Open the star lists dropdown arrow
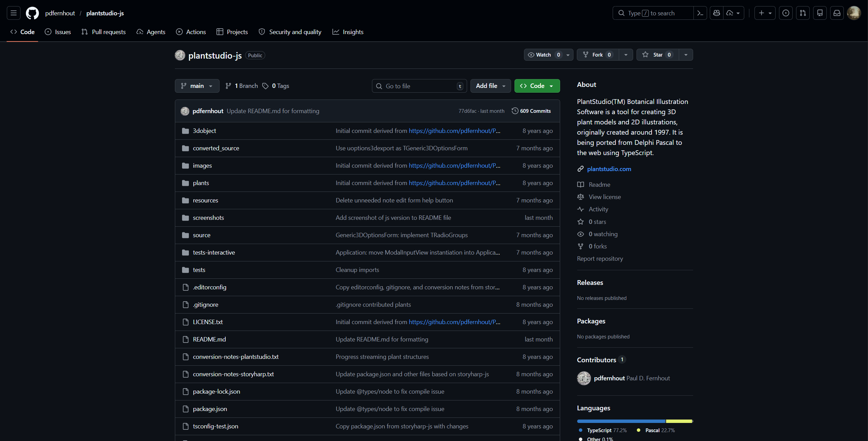This screenshot has width=868, height=441. pos(686,55)
